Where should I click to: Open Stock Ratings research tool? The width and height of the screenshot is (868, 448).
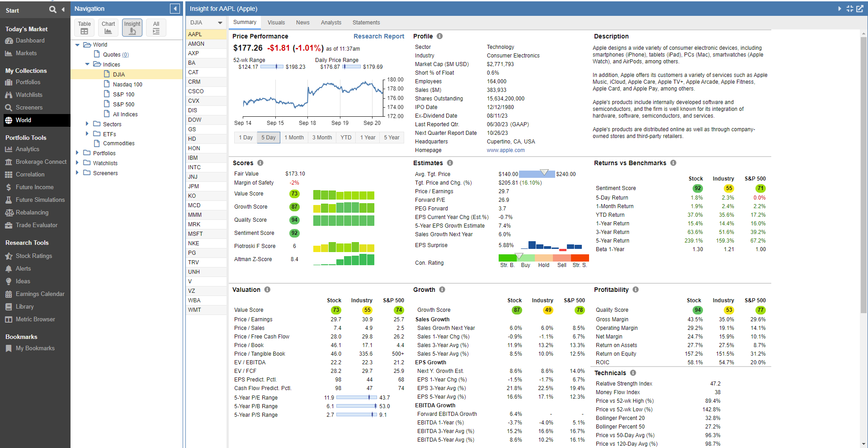tap(34, 256)
